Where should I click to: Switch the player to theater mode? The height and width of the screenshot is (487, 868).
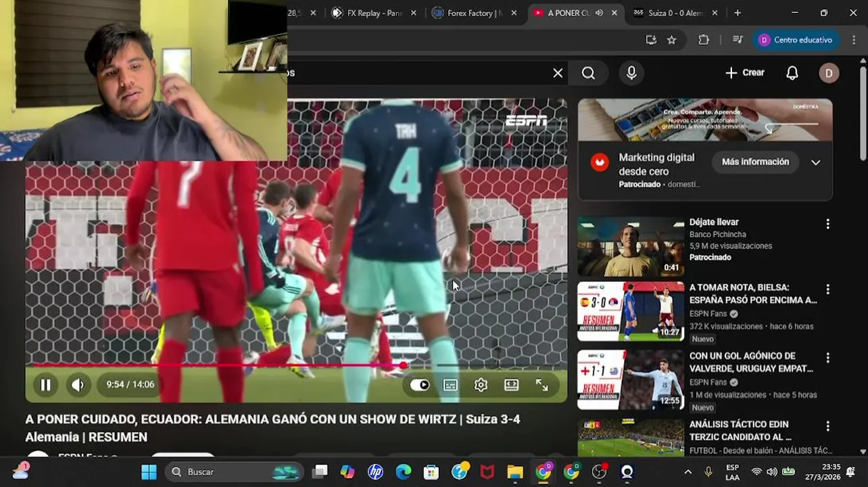pos(512,385)
